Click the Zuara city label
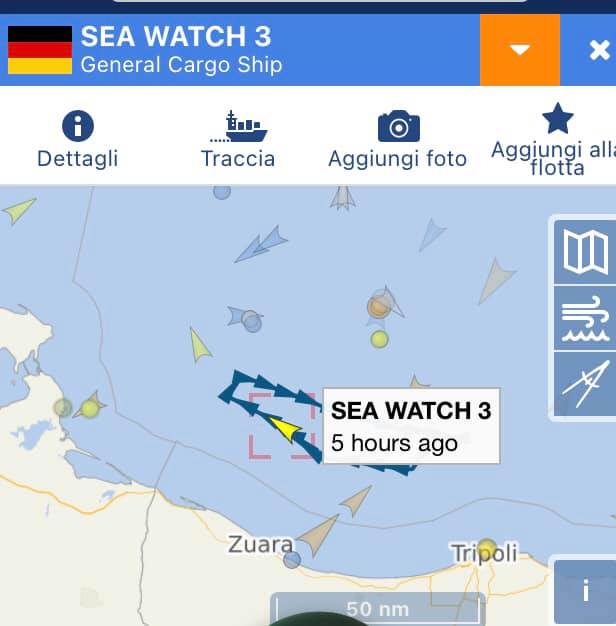Viewport: 616px width, 626px height. (x=260, y=544)
